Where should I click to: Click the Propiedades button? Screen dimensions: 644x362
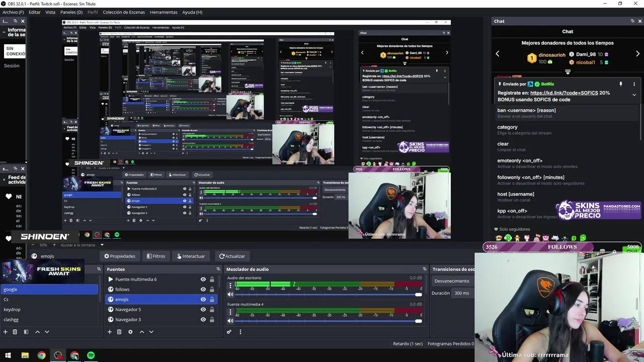(120, 256)
